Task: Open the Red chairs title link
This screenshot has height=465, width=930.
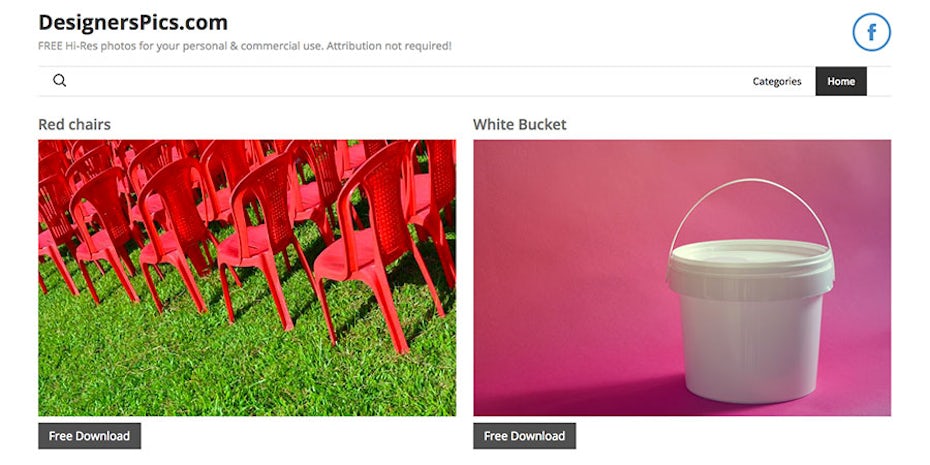Action: 74,125
